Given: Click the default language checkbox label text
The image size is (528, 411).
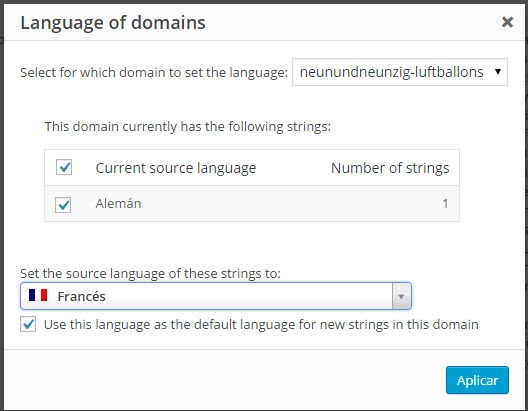Looking at the screenshot, I should coord(261,325).
